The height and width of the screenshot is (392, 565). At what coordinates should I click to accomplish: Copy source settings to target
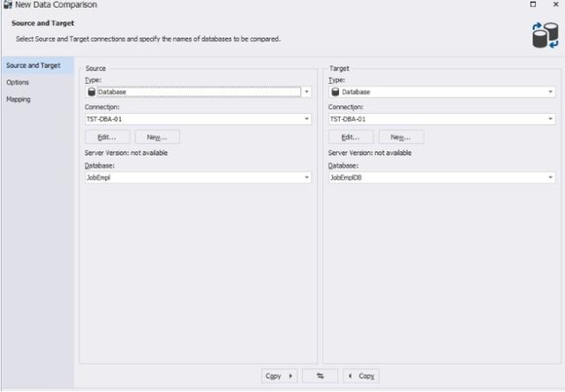(x=279, y=376)
